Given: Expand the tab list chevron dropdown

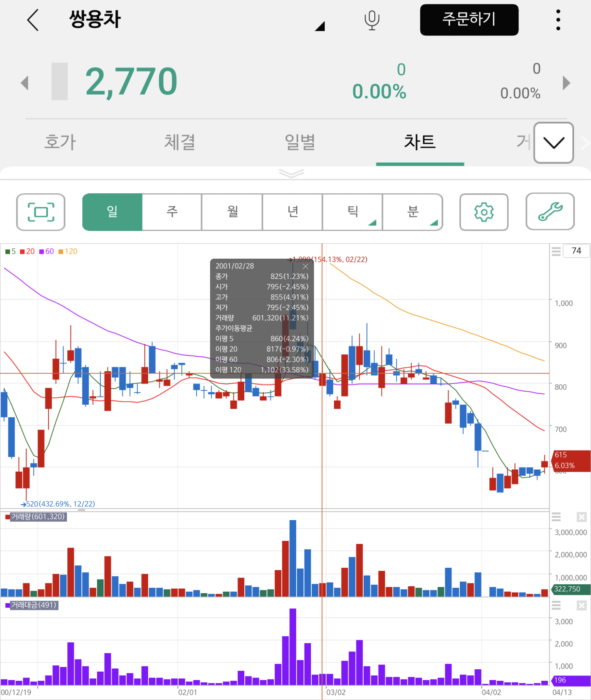Looking at the screenshot, I should [x=554, y=143].
